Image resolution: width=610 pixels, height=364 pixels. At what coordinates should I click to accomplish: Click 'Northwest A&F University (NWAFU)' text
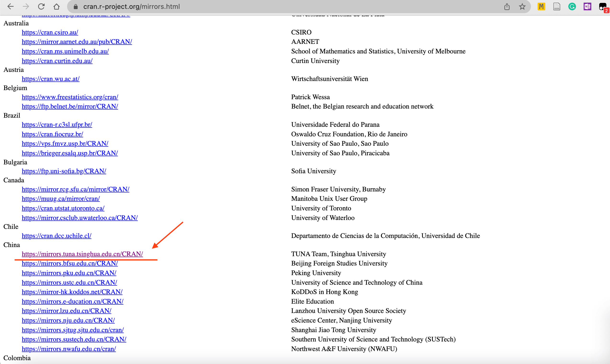(344, 349)
